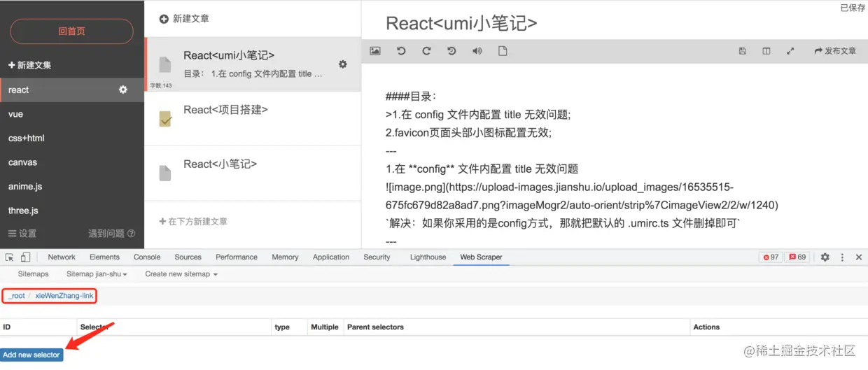868x370 pixels.
Task: Switch to the Elements DevTools tab
Action: pyautogui.click(x=105, y=257)
